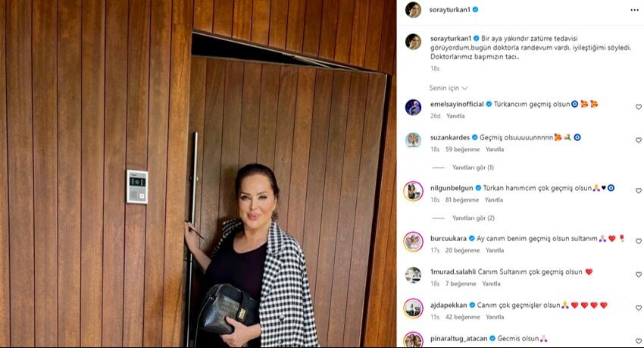The image size is (644, 348).
Task: Expand 'Yanıtları gör (2)' replies under nilgunbelgun
Action: pyautogui.click(x=473, y=218)
